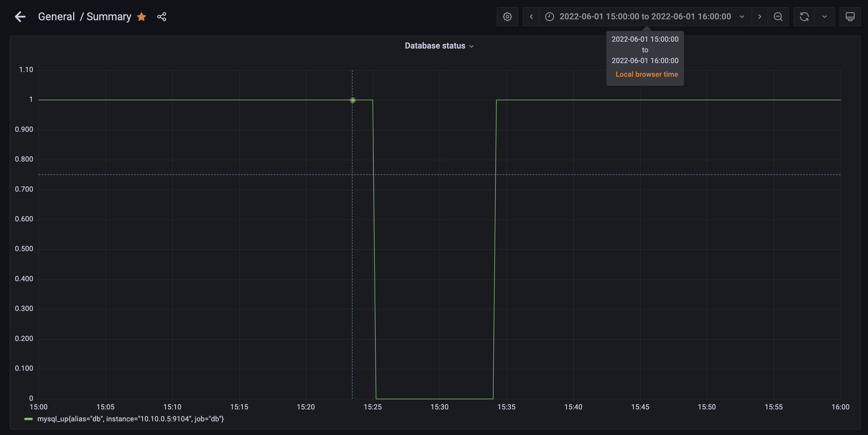868x435 pixels.
Task: Refresh the dashboard
Action: pyautogui.click(x=804, y=17)
